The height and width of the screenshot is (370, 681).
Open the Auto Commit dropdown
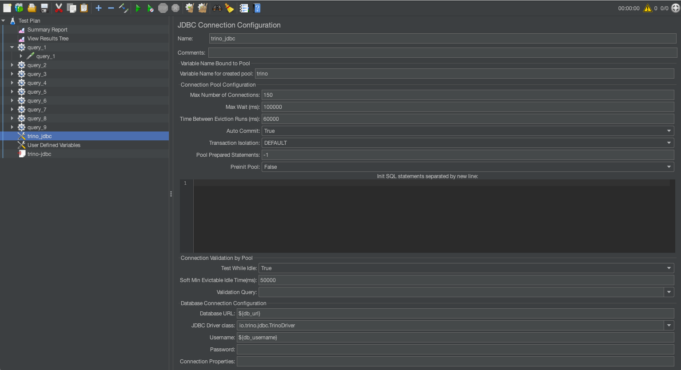pos(468,131)
